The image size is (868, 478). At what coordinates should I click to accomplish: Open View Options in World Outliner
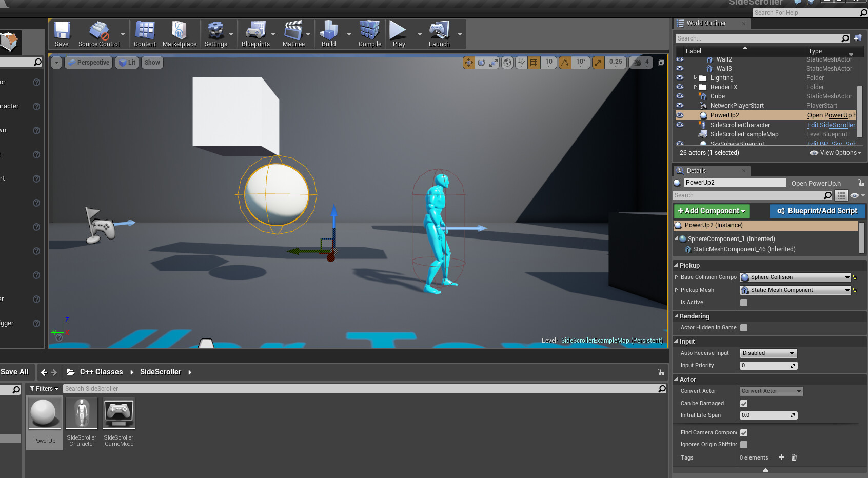[x=836, y=153]
